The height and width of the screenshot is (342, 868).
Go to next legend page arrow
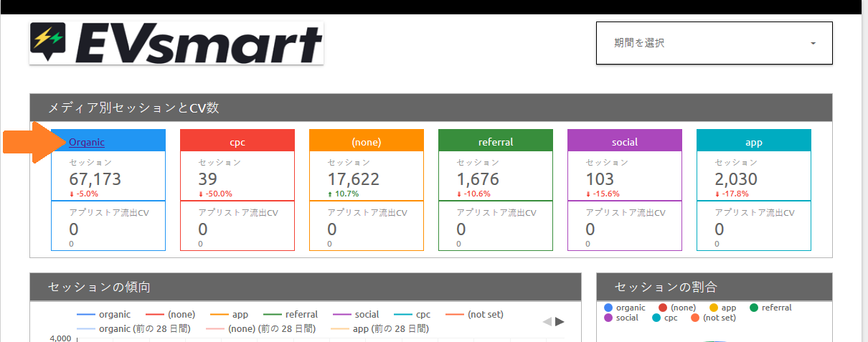[x=560, y=321]
